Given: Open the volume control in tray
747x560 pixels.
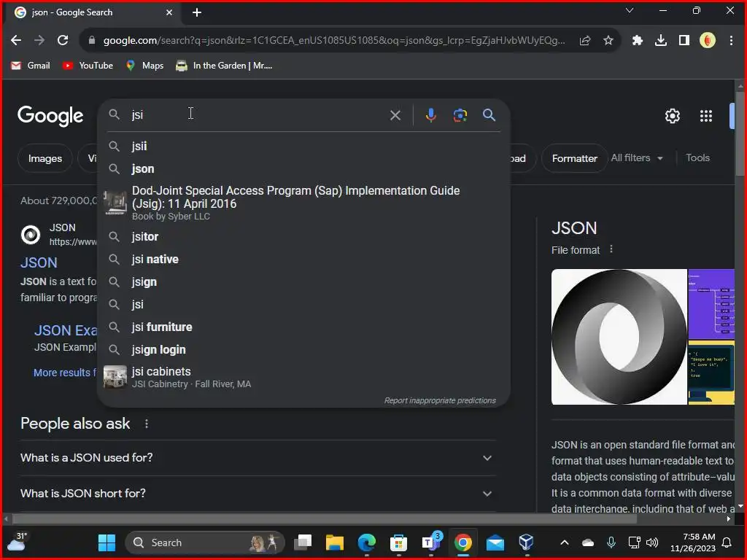Looking at the screenshot, I should (x=652, y=542).
